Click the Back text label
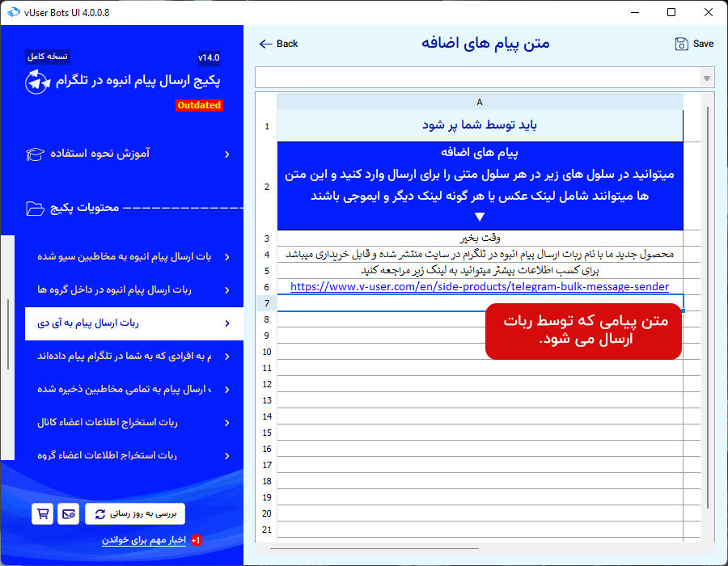Image resolution: width=728 pixels, height=566 pixels. [x=287, y=44]
